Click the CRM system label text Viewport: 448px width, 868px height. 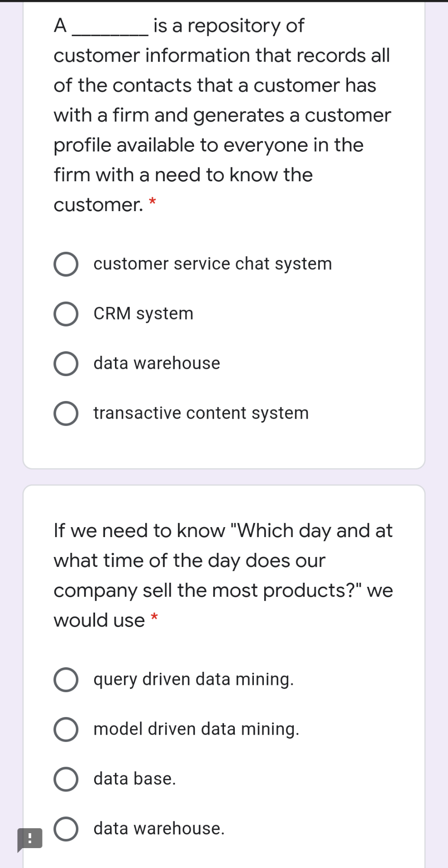pos(143,313)
